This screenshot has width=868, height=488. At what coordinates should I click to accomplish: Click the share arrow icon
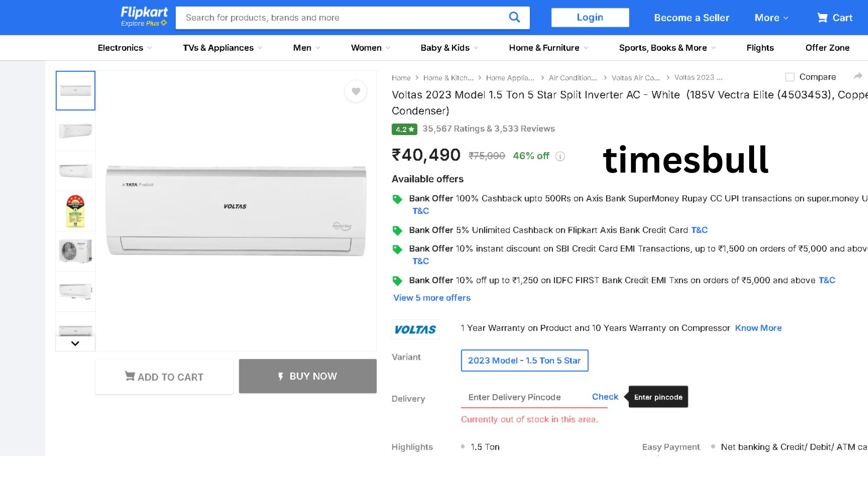coord(858,76)
